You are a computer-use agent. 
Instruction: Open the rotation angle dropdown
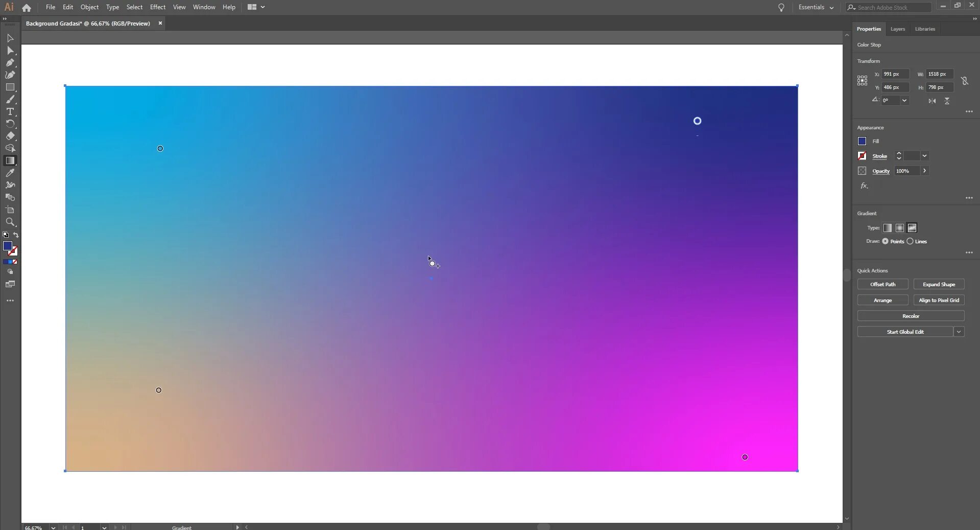pyautogui.click(x=904, y=101)
